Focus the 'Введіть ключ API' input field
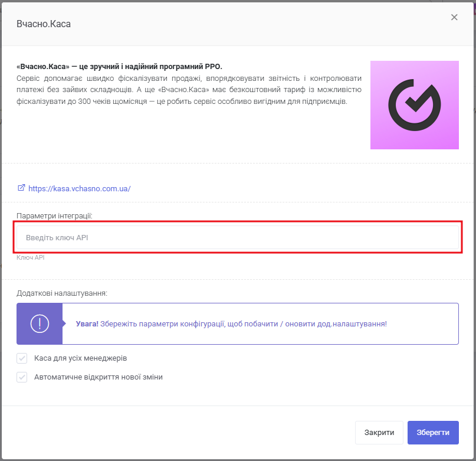Viewport: 476px width, 461px height. (237, 237)
